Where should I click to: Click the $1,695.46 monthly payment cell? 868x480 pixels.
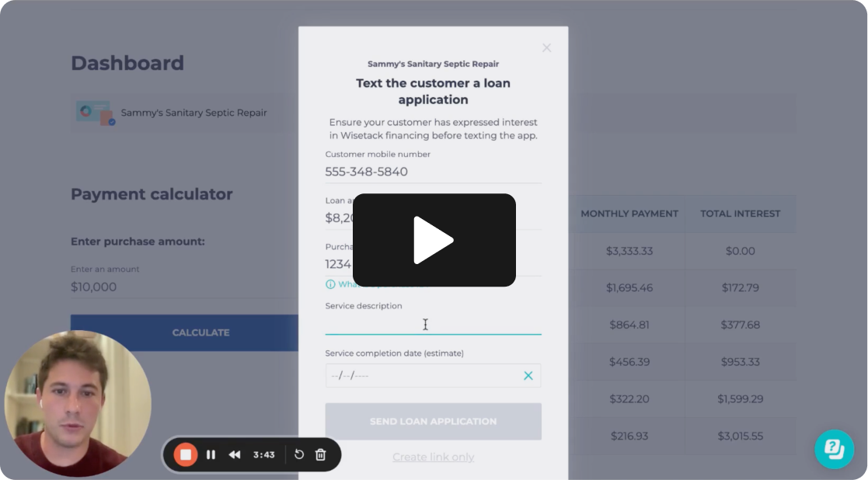[629, 288]
